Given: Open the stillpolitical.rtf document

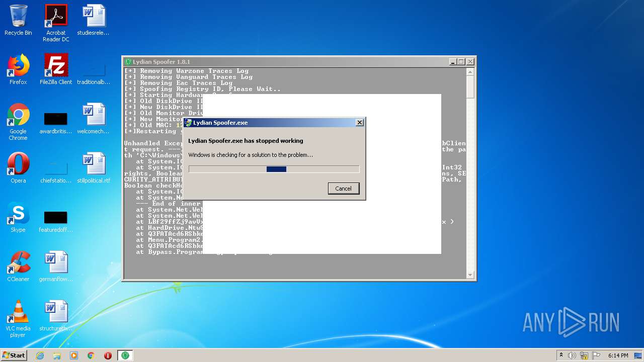Looking at the screenshot, I should (94, 168).
